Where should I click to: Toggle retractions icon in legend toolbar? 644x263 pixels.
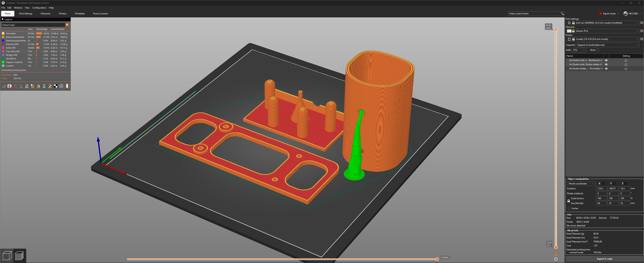tap(15, 86)
